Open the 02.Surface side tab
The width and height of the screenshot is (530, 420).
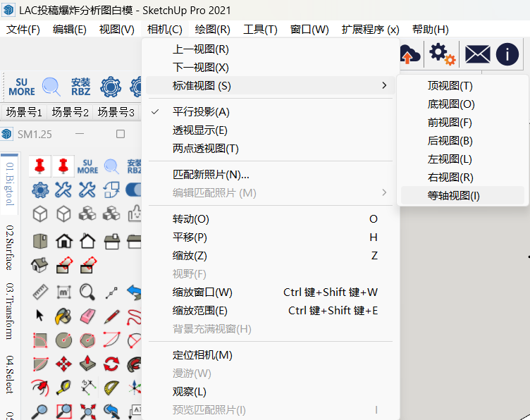pos(10,247)
